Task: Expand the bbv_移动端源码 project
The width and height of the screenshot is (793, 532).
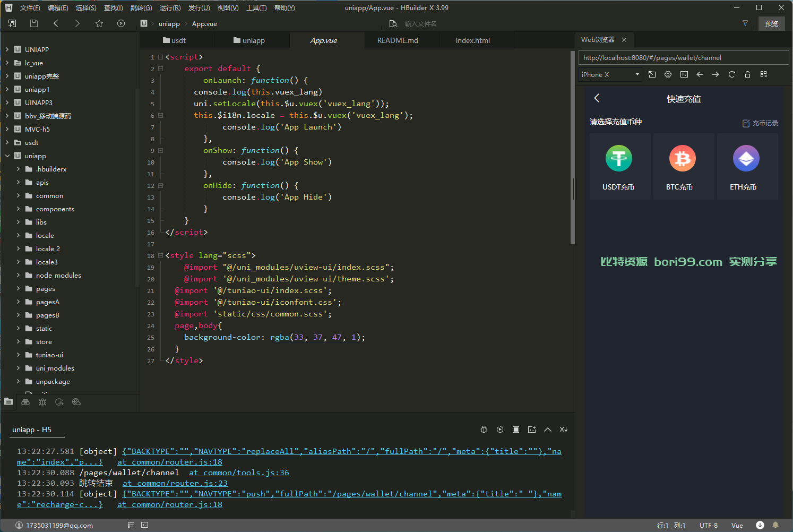Action: click(7, 116)
